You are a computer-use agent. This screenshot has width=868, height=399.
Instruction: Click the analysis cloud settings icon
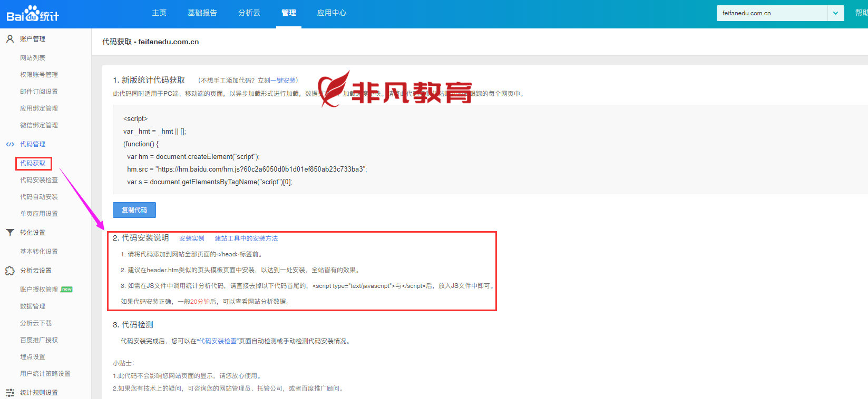9,271
